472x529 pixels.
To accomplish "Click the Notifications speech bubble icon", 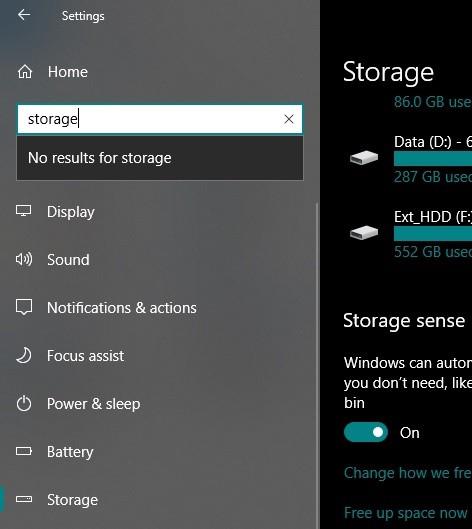I will pos(24,307).
